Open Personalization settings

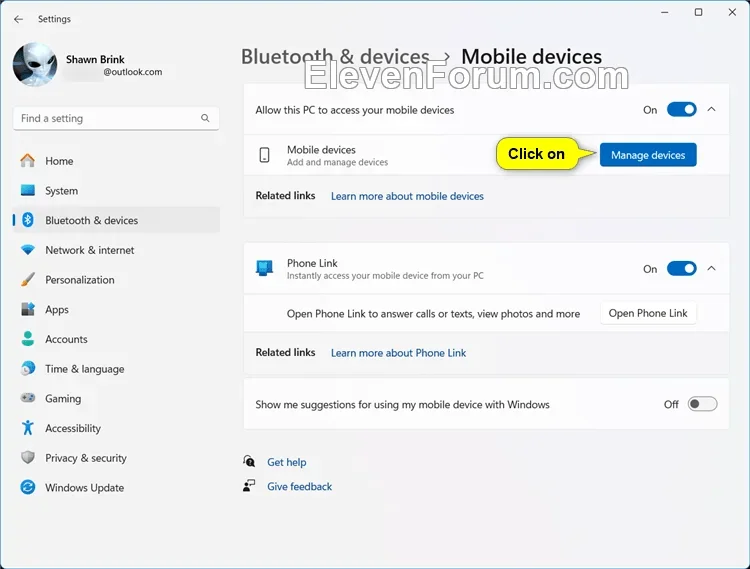pyautogui.click(x=116, y=279)
